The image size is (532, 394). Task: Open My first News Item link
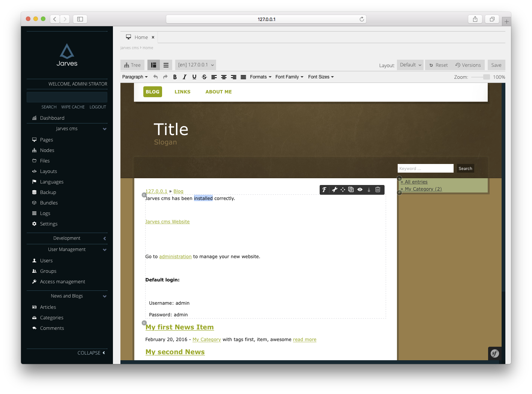pyautogui.click(x=179, y=327)
